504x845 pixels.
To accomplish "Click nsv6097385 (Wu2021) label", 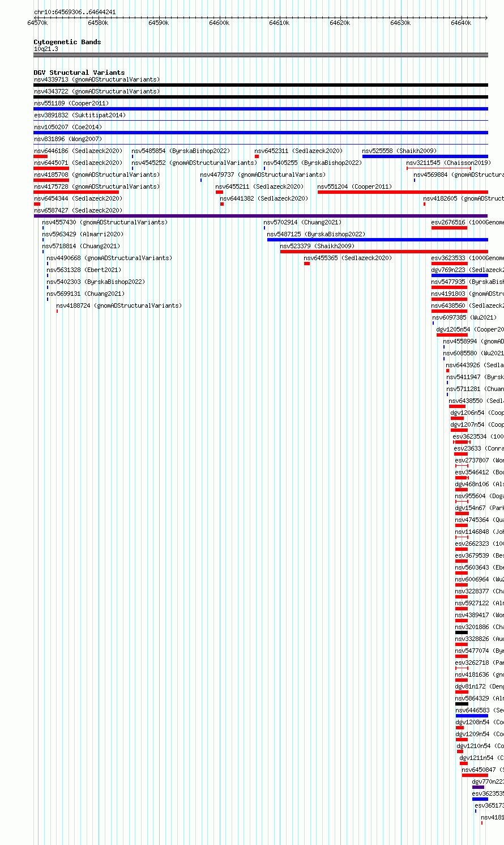I will click(x=465, y=317).
